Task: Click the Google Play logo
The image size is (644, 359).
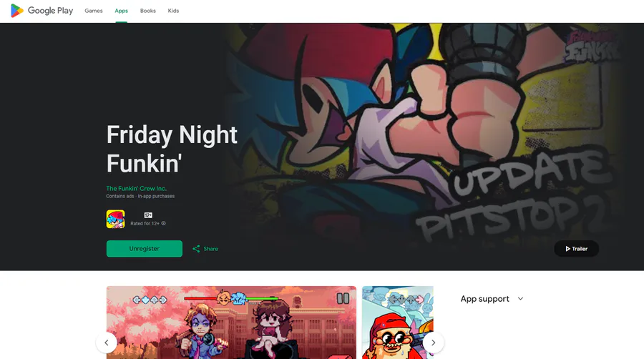Action: tap(42, 11)
